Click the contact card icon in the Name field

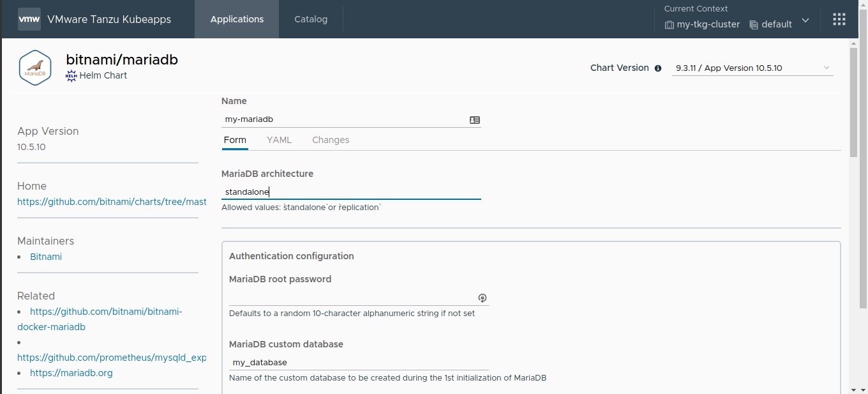474,119
